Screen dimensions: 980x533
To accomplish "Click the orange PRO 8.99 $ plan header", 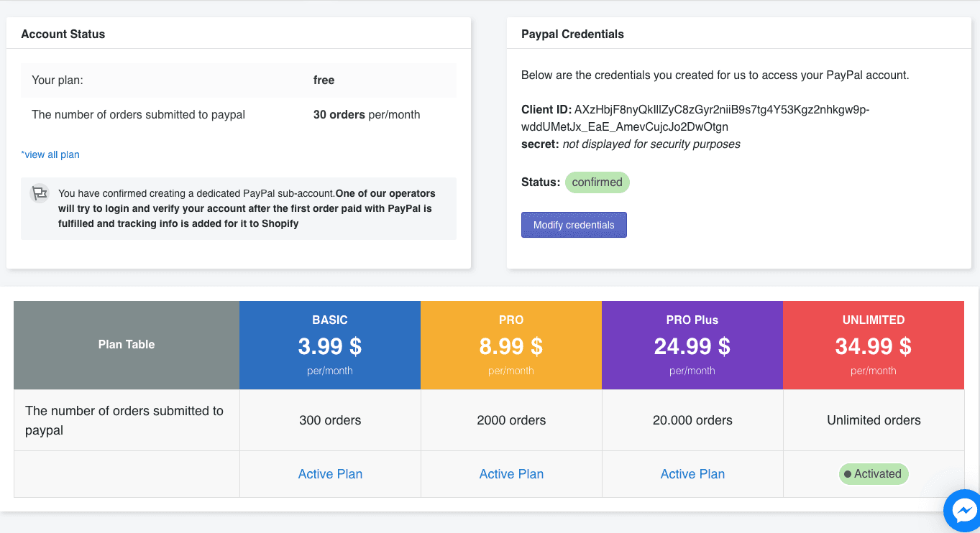I will tap(511, 346).
